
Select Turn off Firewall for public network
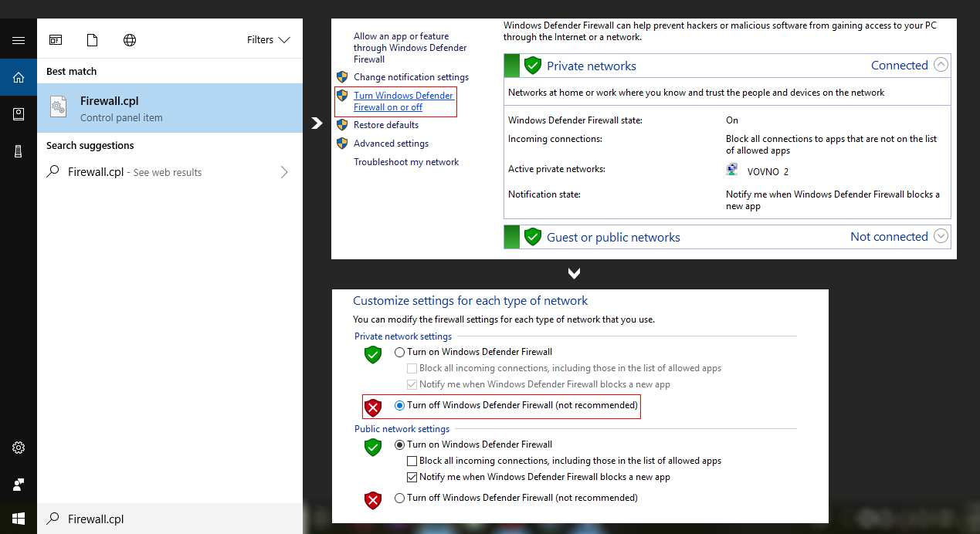click(x=399, y=498)
